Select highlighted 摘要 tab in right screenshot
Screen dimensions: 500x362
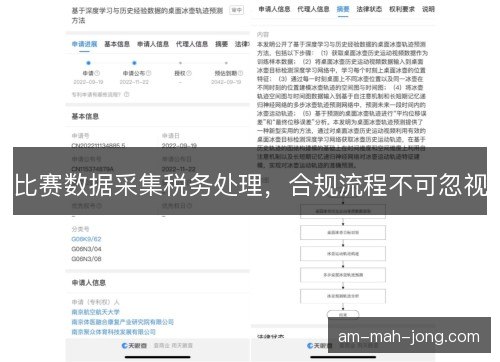[343, 9]
